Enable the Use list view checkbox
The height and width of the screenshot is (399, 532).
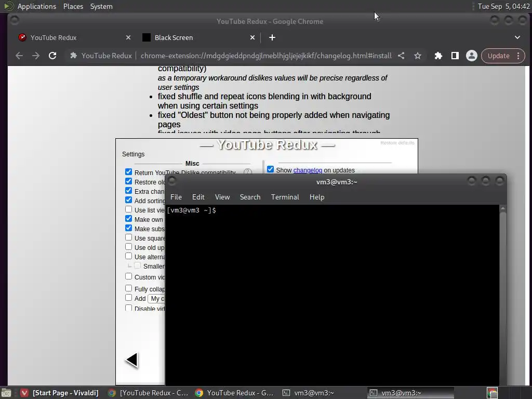coord(128,209)
